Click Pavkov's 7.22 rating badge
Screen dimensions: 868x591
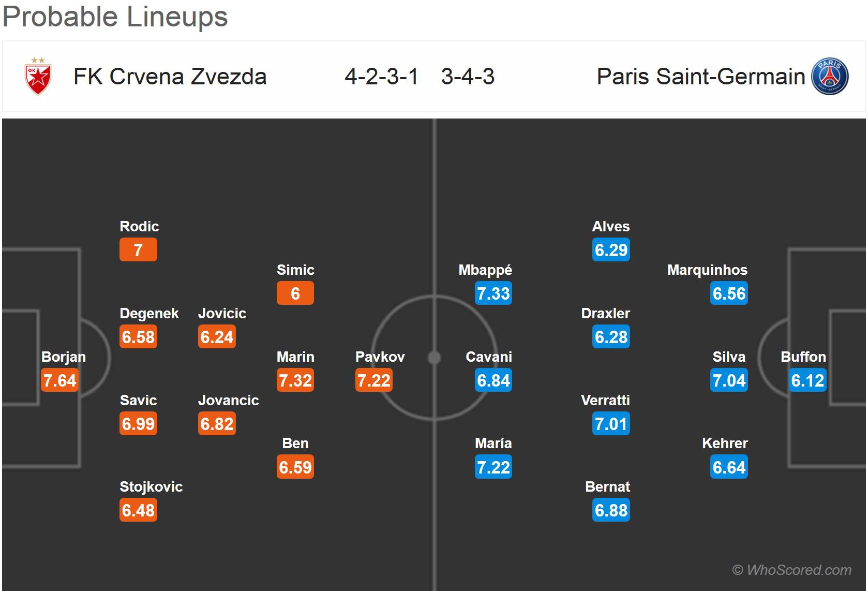point(373,380)
